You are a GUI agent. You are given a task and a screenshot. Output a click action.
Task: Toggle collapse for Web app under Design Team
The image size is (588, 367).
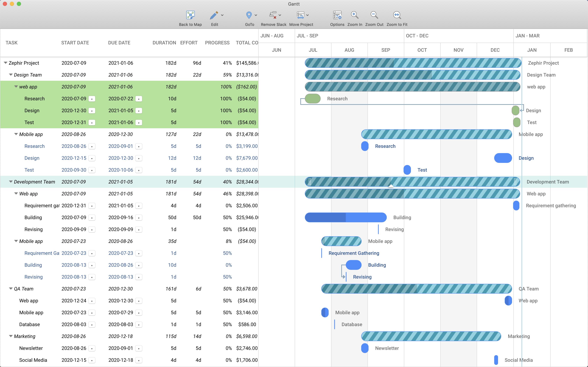tap(15, 87)
